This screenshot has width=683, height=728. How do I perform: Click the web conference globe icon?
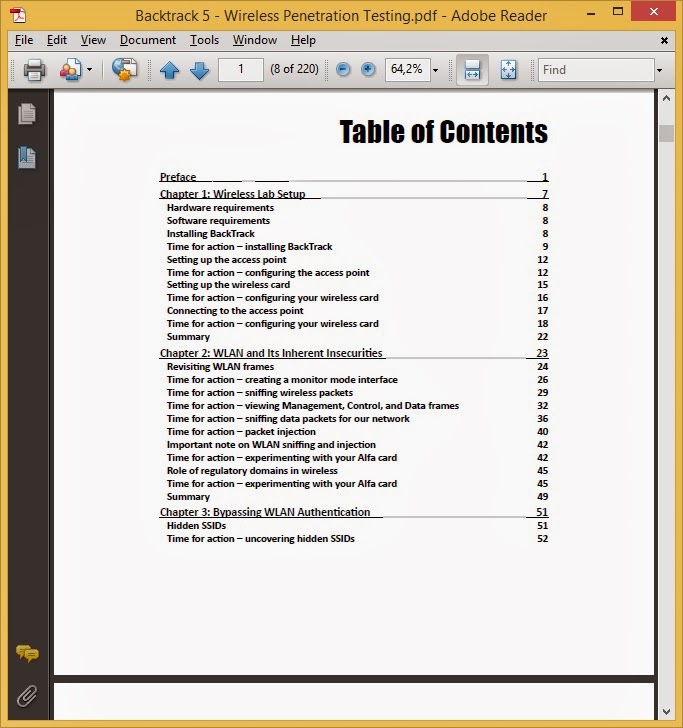click(x=124, y=70)
